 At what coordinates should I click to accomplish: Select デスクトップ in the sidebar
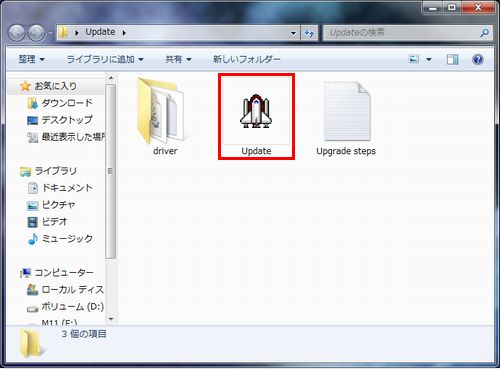click(x=66, y=120)
